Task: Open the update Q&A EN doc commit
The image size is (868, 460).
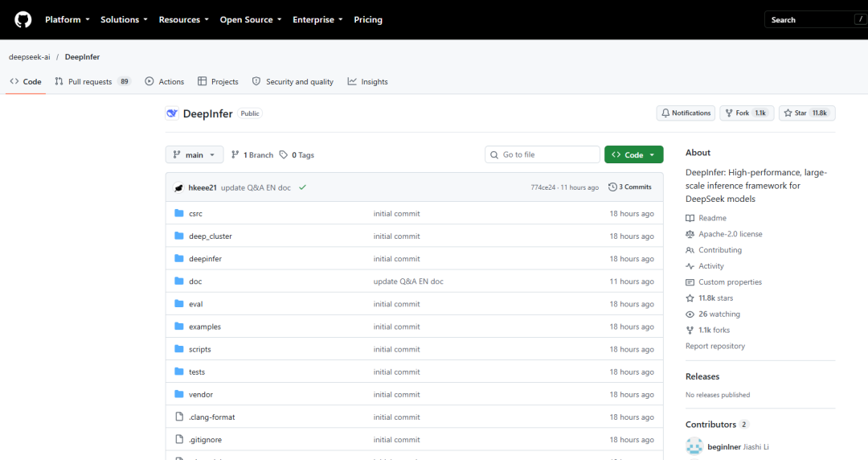Action: [256, 188]
